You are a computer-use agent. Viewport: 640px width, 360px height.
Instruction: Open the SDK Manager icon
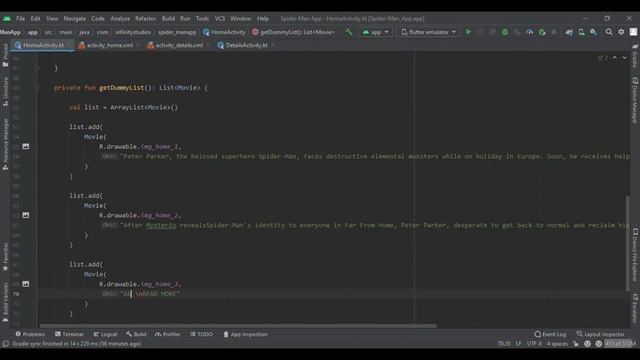pyautogui.click(x=593, y=32)
